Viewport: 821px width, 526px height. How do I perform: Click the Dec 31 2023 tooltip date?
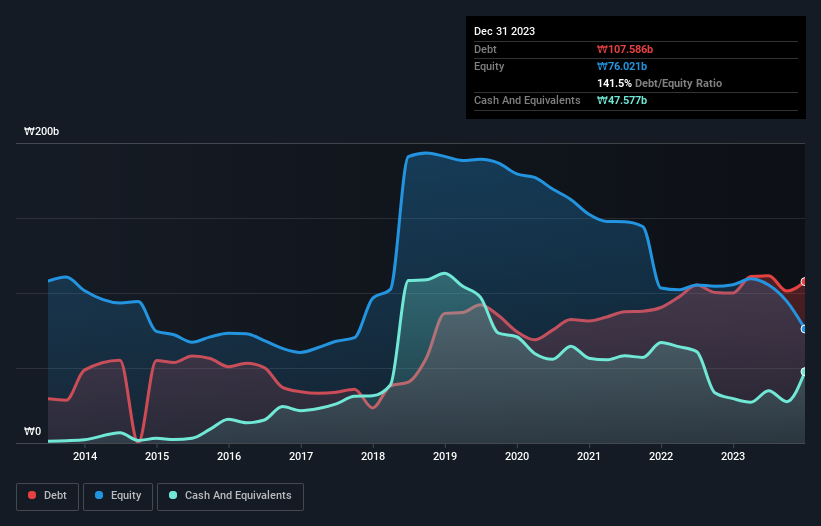[x=504, y=31]
